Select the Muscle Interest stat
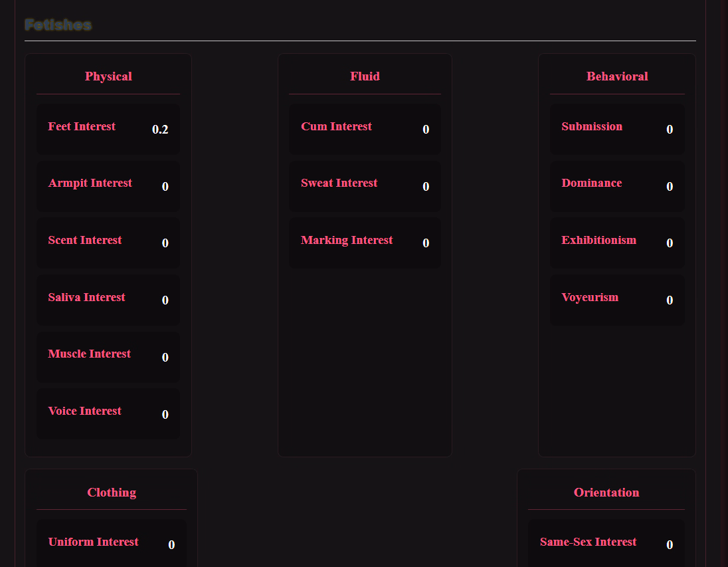 point(108,357)
